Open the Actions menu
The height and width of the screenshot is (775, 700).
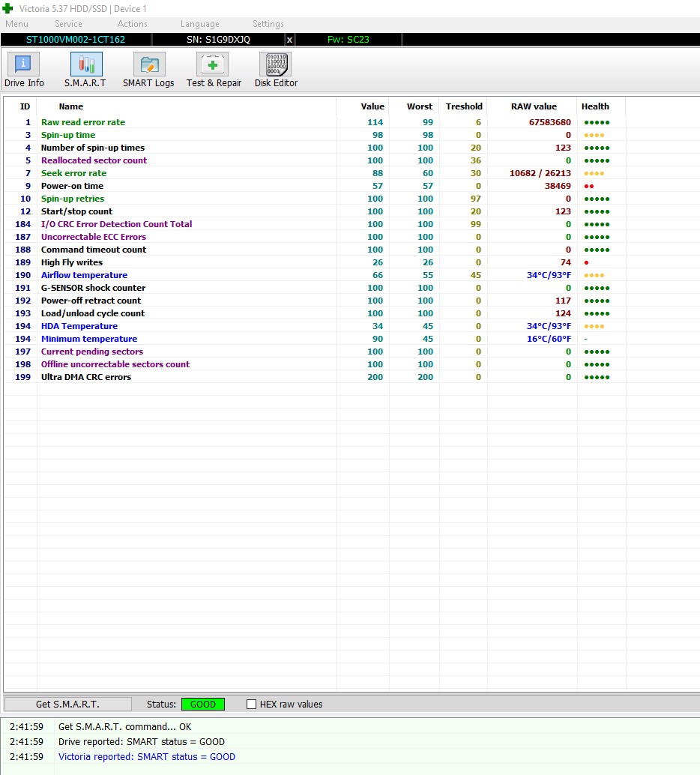pos(132,24)
